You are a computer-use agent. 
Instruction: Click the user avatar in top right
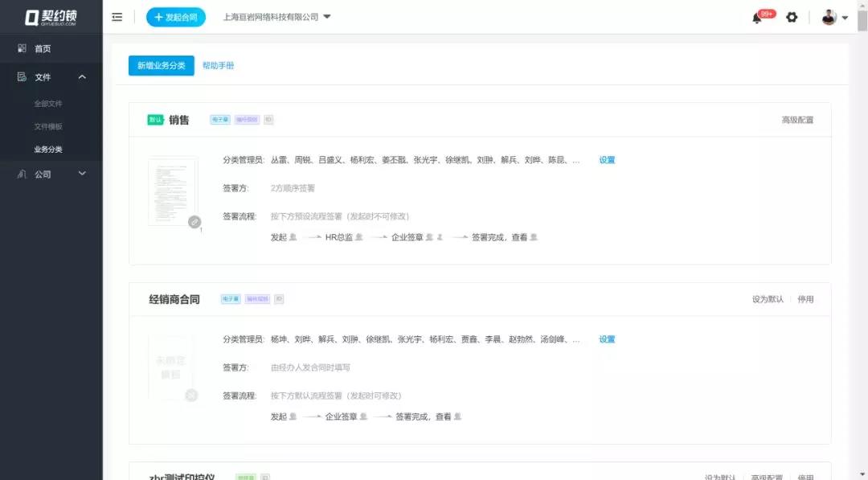tap(829, 17)
